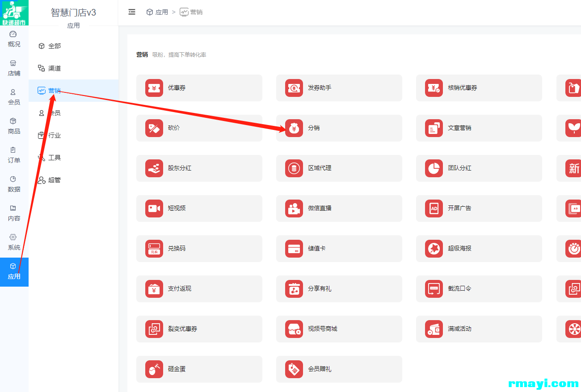Go to 会员 in the far-left navigation
581x392 pixels.
point(14,97)
